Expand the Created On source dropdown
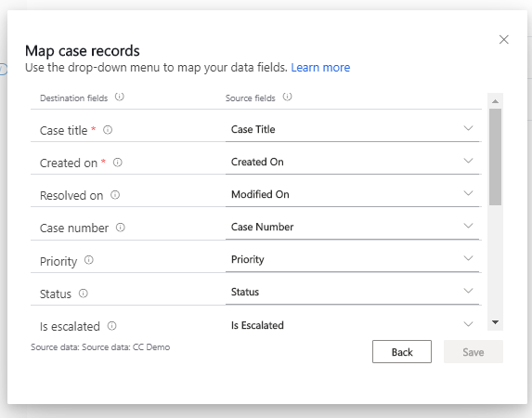Viewport: 532px width, 418px height. [353, 162]
